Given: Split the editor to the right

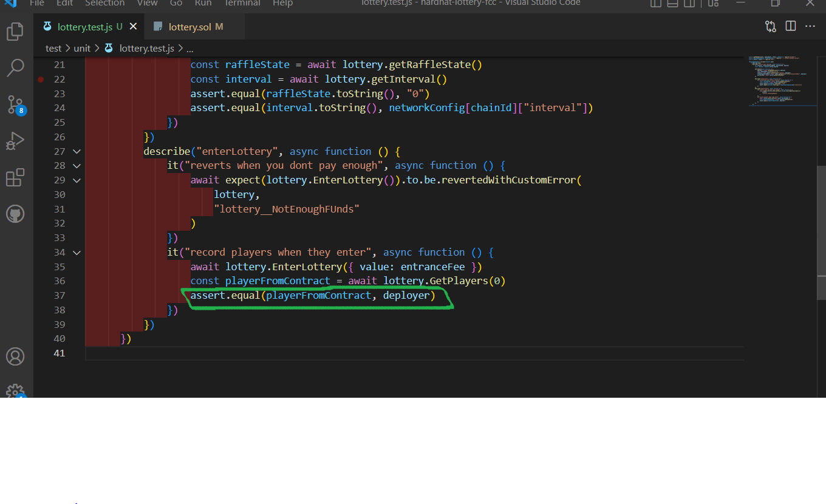Looking at the screenshot, I should click(x=791, y=26).
